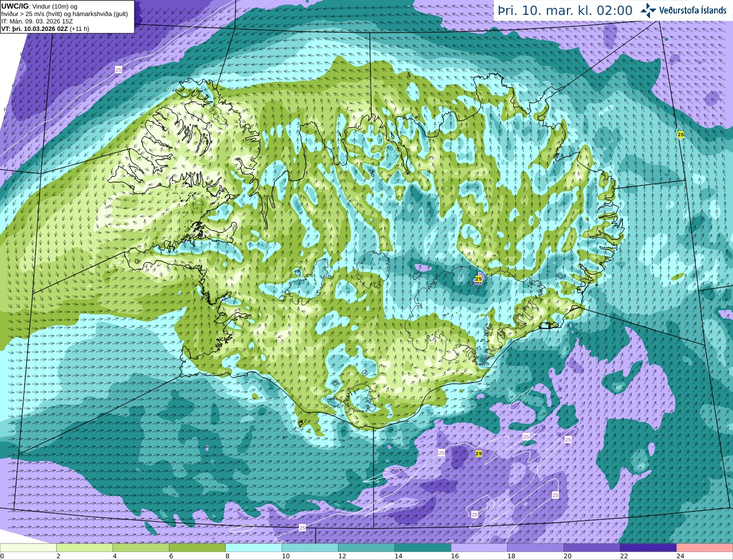This screenshot has width=733, height=560.
Task: Click the yellow 25 marker over the Vatnajökull glacier
Action: point(479,279)
